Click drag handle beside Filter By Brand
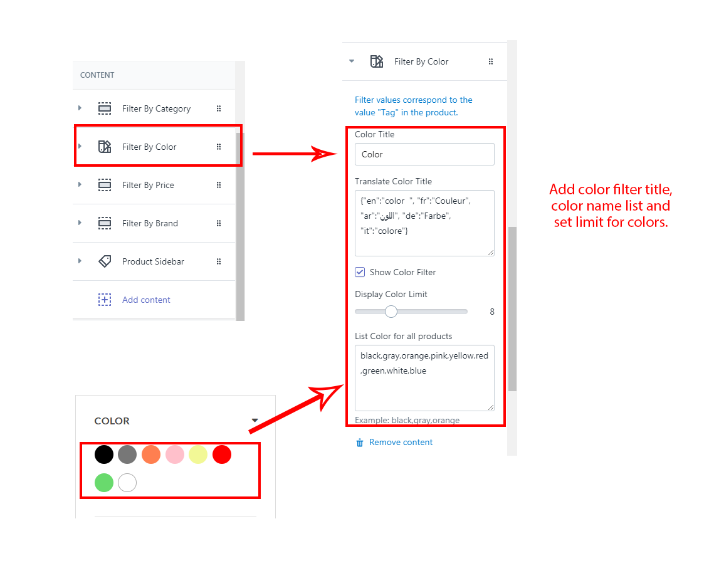The image size is (719, 588). click(219, 223)
